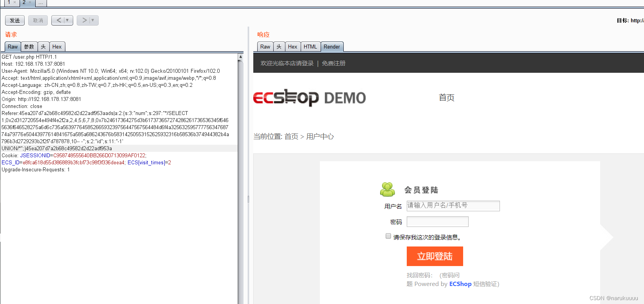Click the Upgrade-Insecure-Requests header line
This screenshot has width=644, height=304.
pyautogui.click(x=36, y=169)
